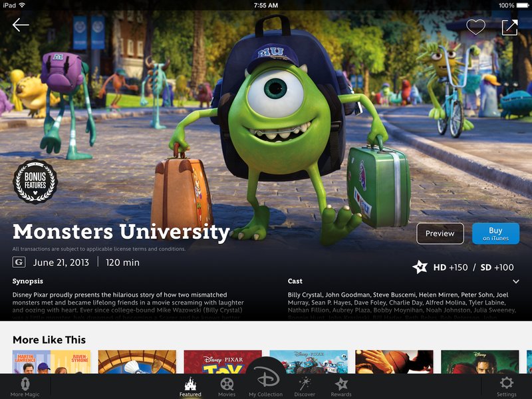Screen dimensions: 532x399
Task: Open the Bonus Features badge
Action: coord(35,182)
